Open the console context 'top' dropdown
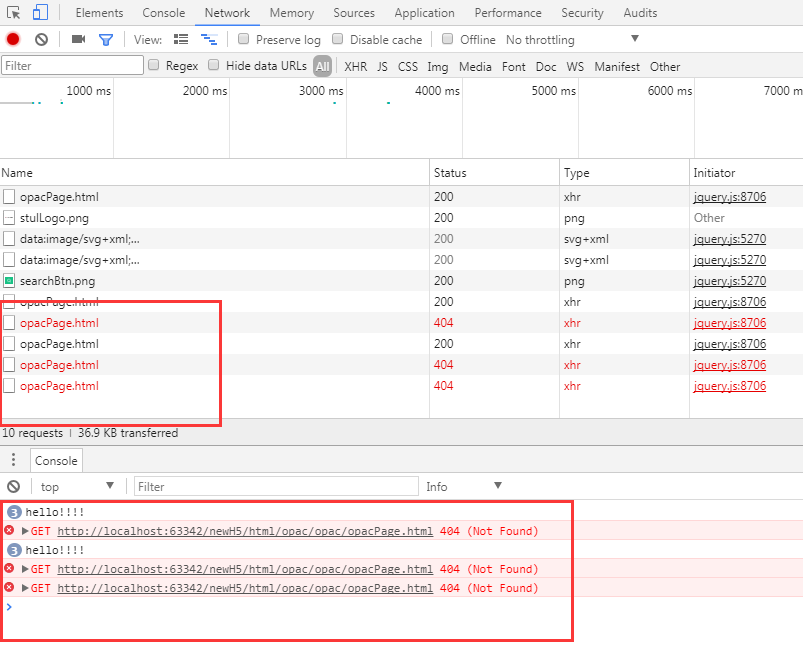803x656 pixels. 77,486
